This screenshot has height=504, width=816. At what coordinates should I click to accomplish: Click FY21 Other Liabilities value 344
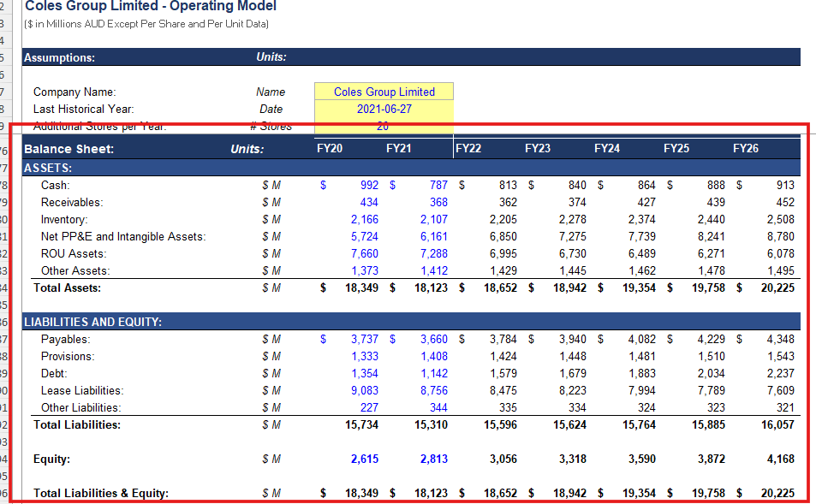coord(438,408)
